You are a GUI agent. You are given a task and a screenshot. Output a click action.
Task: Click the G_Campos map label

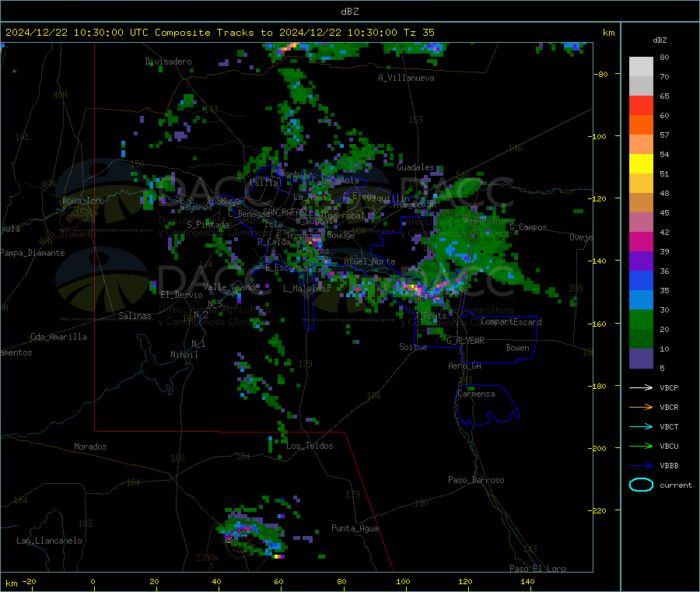click(x=529, y=227)
